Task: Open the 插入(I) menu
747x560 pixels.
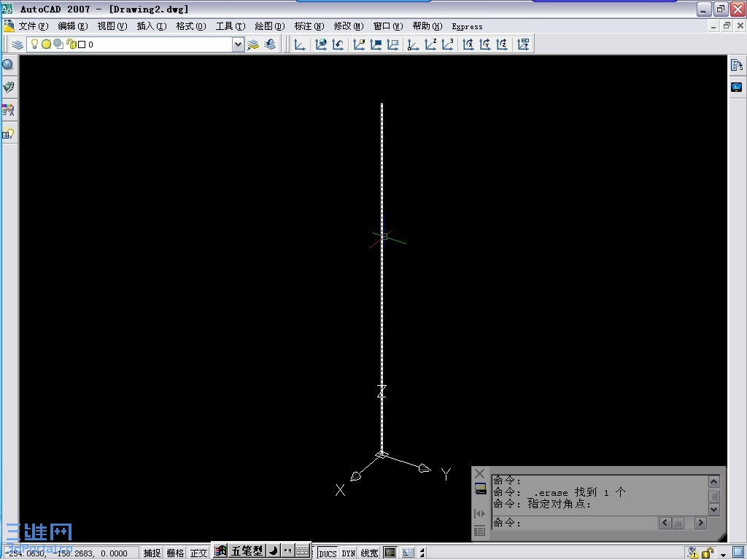Action: [x=152, y=26]
